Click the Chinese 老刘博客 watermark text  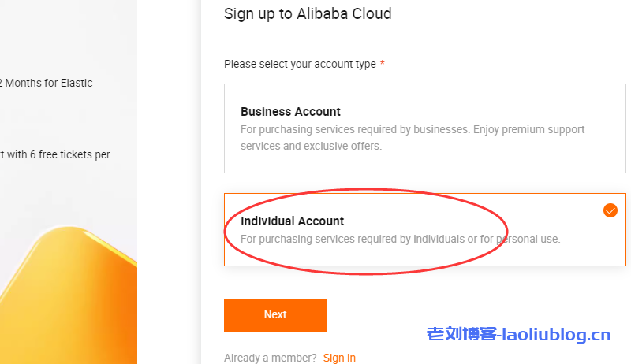tap(461, 336)
